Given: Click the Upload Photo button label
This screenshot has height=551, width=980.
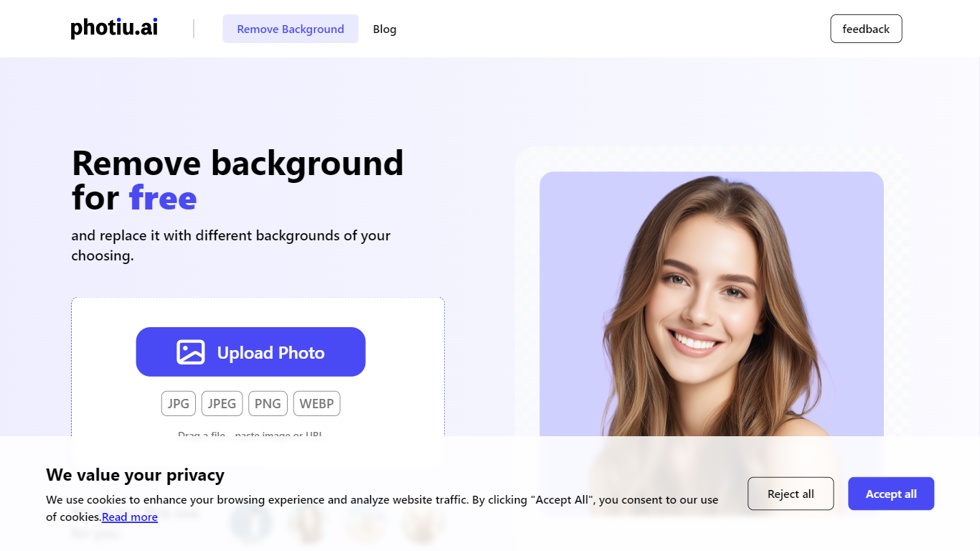Looking at the screenshot, I should click(271, 353).
